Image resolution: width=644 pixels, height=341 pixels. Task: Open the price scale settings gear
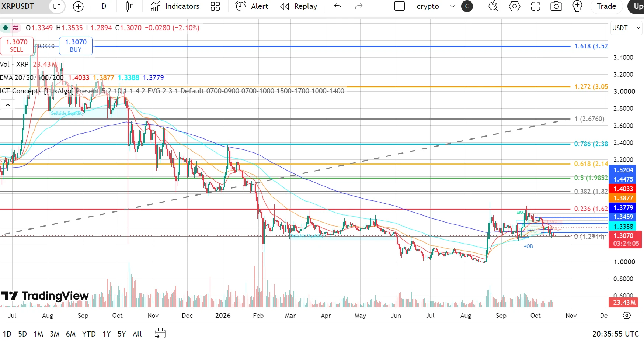pos(627,316)
